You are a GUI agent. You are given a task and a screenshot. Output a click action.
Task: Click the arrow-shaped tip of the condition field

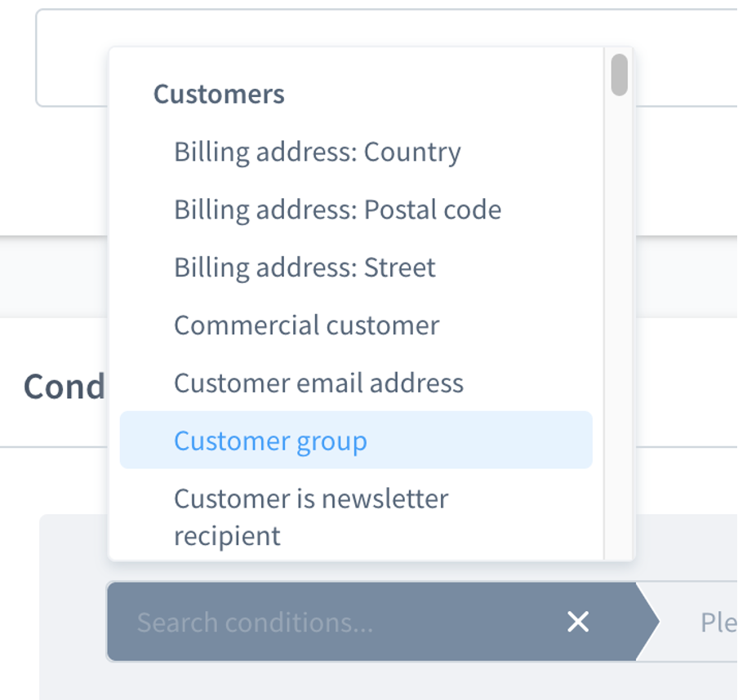[647, 622]
